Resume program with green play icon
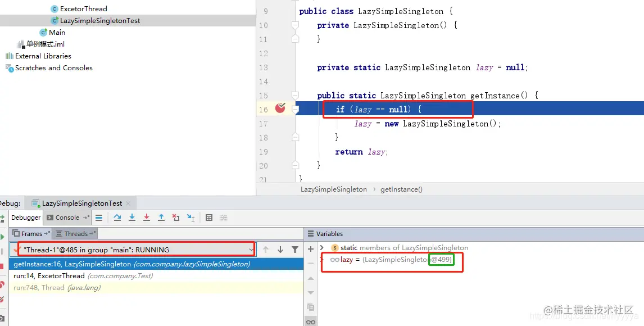 click(x=2, y=237)
